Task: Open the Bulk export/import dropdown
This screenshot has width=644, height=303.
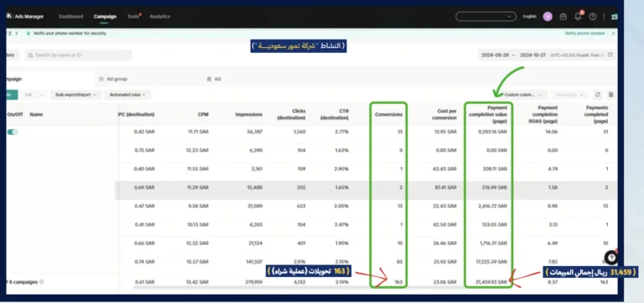Action: (75, 95)
